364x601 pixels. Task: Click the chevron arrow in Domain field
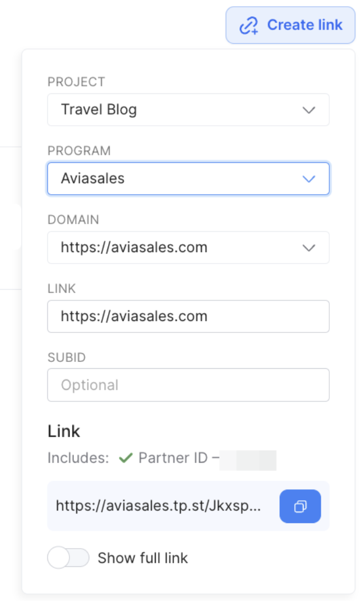(x=309, y=248)
